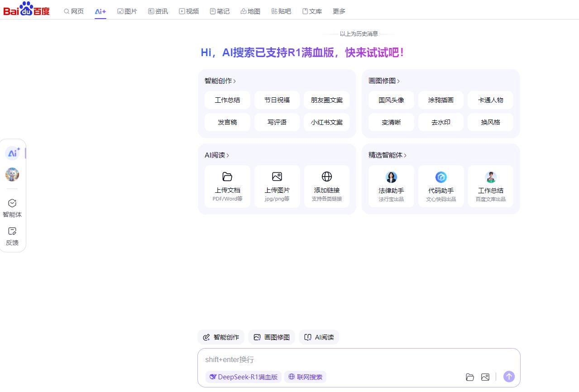This screenshot has width=579, height=392.
Task: Click the upload image icon in input bar
Action: (x=485, y=377)
